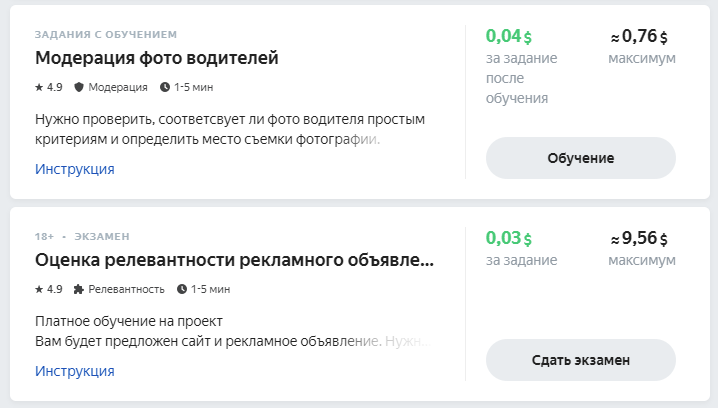Click the puzzle Релевантность category icon
The image size is (718, 408).
pos(79,289)
